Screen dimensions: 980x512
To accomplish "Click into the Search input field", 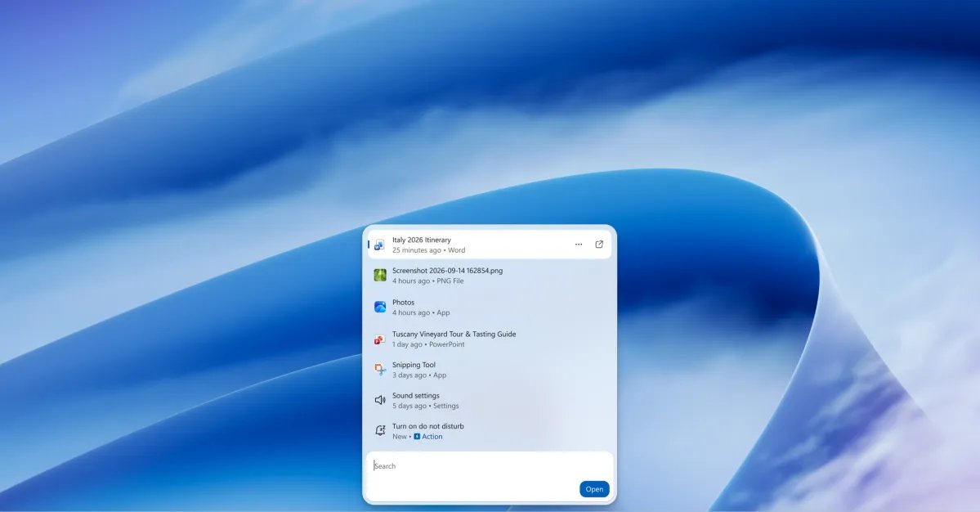I will click(x=490, y=465).
